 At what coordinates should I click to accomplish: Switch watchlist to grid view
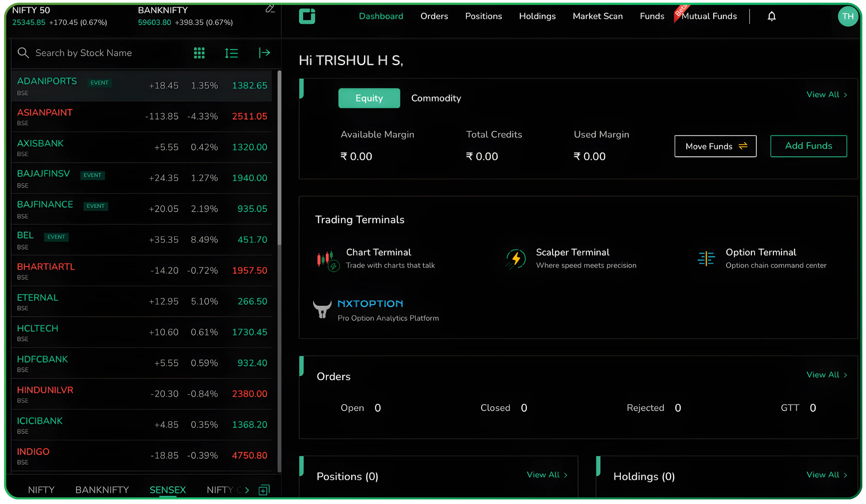(x=199, y=53)
